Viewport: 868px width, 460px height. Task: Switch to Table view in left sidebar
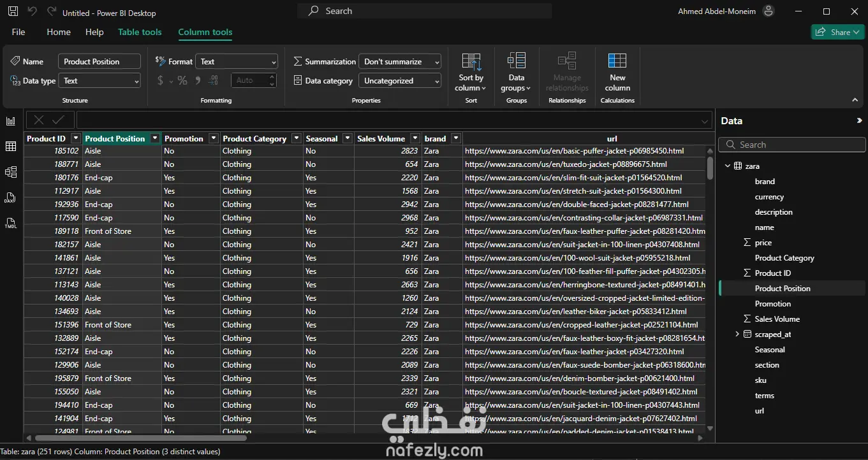pos(11,147)
